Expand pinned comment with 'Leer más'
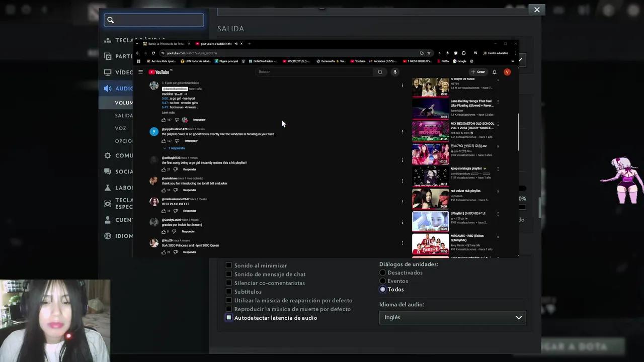This screenshot has width=644, height=362. click(x=168, y=113)
